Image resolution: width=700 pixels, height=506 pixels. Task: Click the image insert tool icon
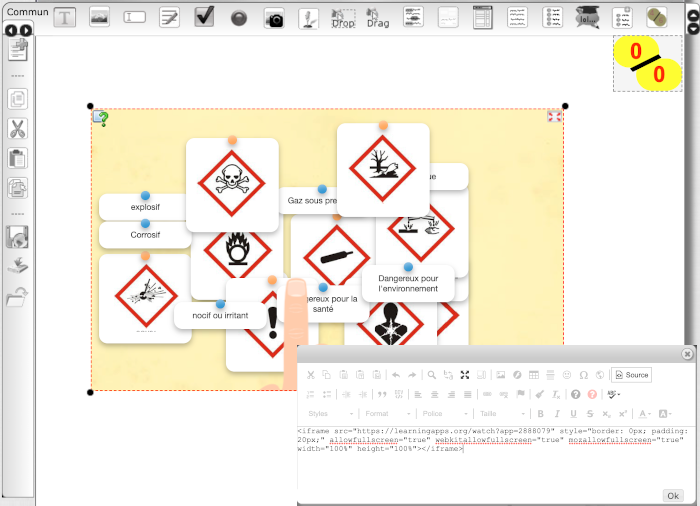(99, 17)
